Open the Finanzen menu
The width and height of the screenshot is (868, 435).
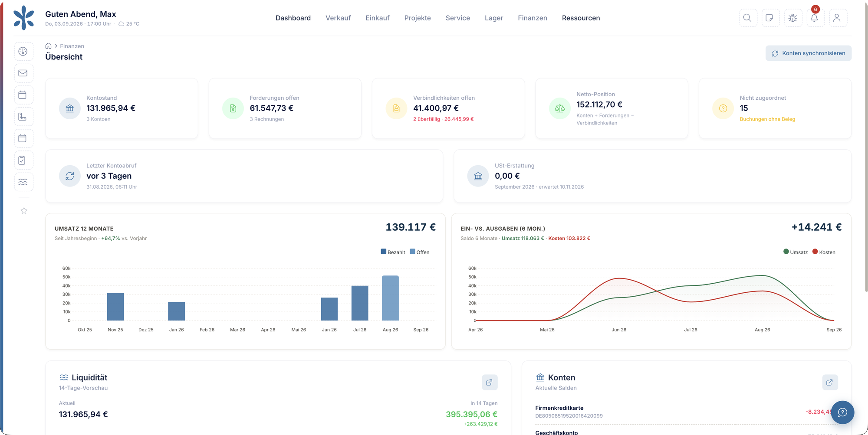pyautogui.click(x=533, y=18)
